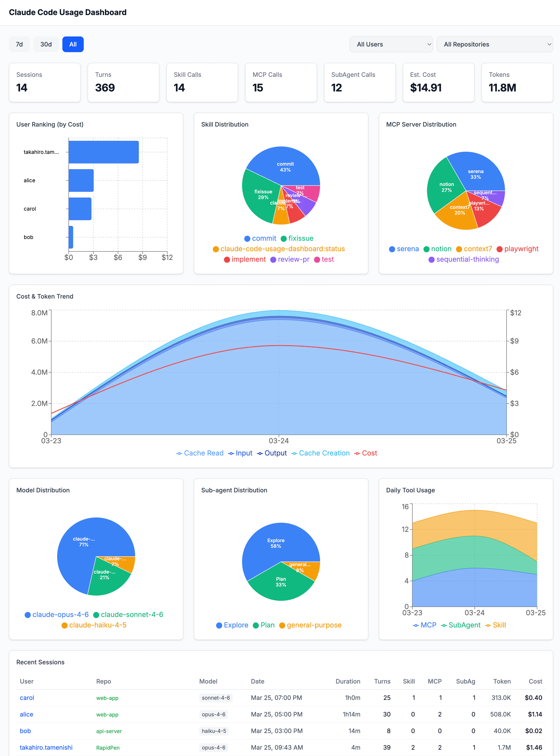
Task: Select the All time range button
Action: 73,45
